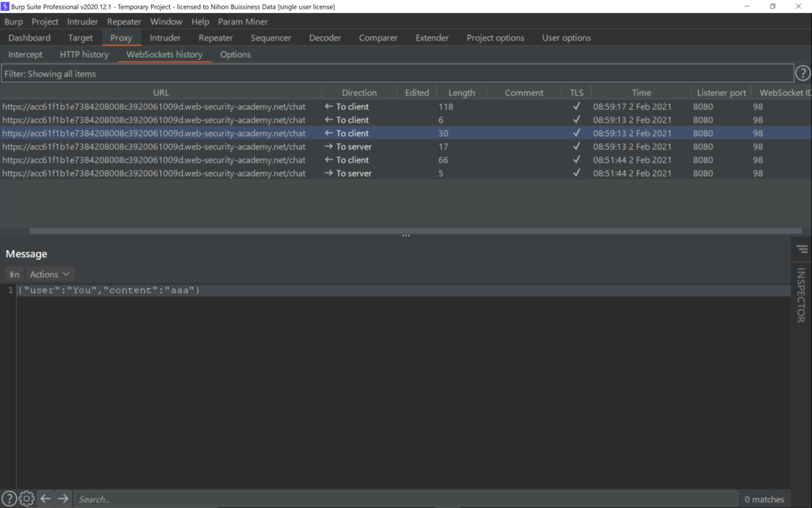The image size is (812, 508).
Task: Click the 0 matches label
Action: coord(764,499)
